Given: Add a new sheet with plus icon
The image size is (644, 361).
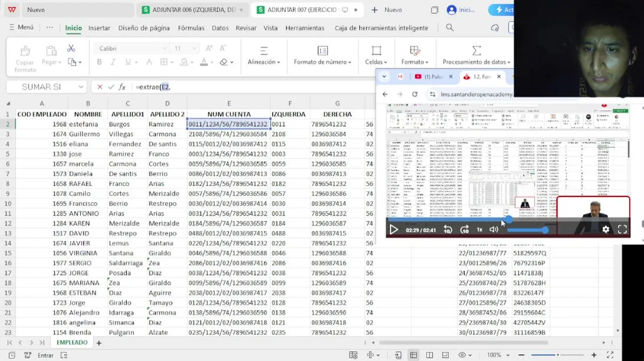Looking at the screenshot, I should 99,343.
